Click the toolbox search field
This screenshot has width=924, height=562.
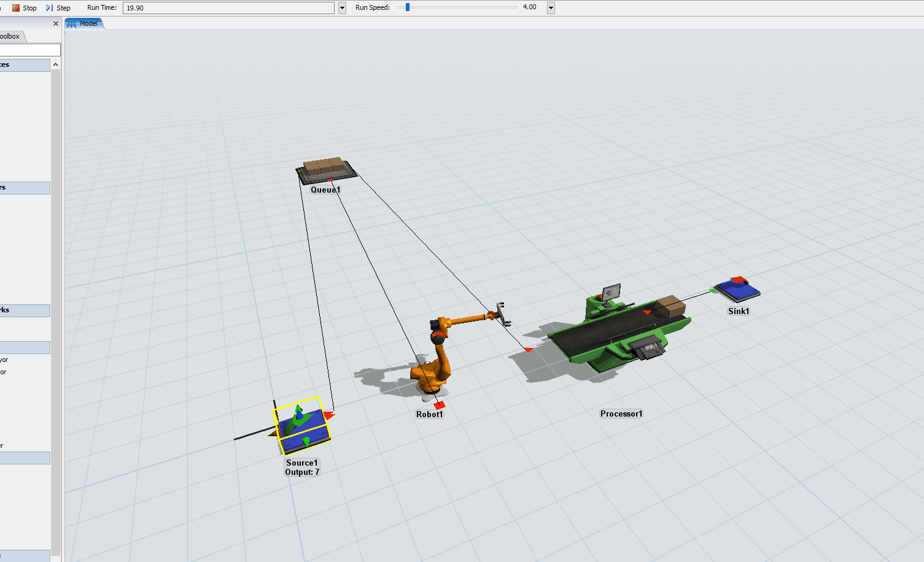pos(29,50)
